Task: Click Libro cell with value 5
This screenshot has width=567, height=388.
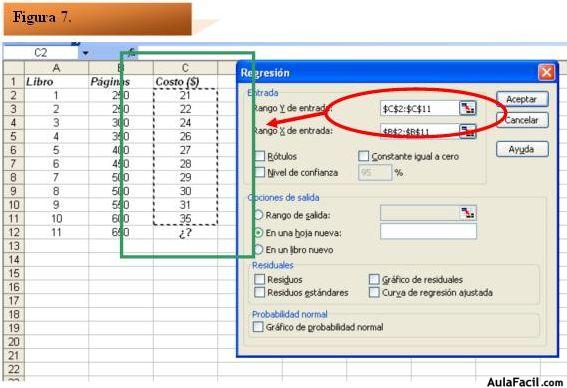Action: tap(56, 150)
